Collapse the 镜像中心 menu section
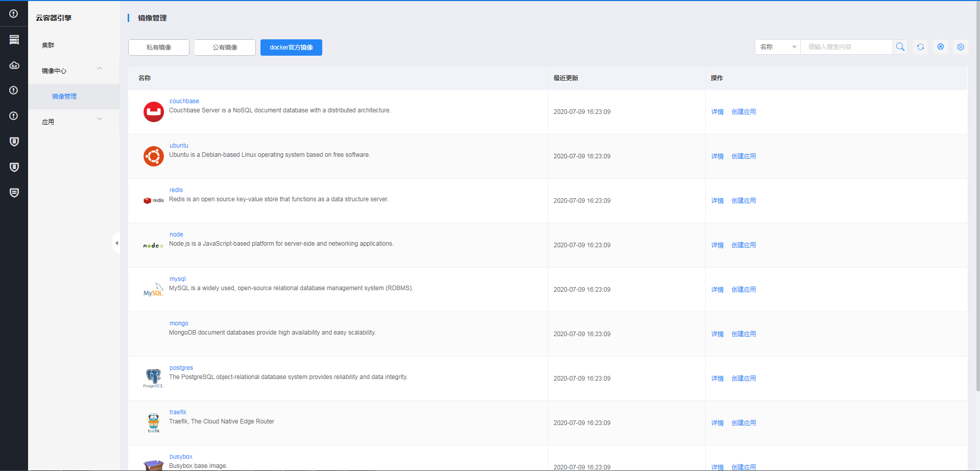Screen dimensions: 980x471 tap(100, 68)
